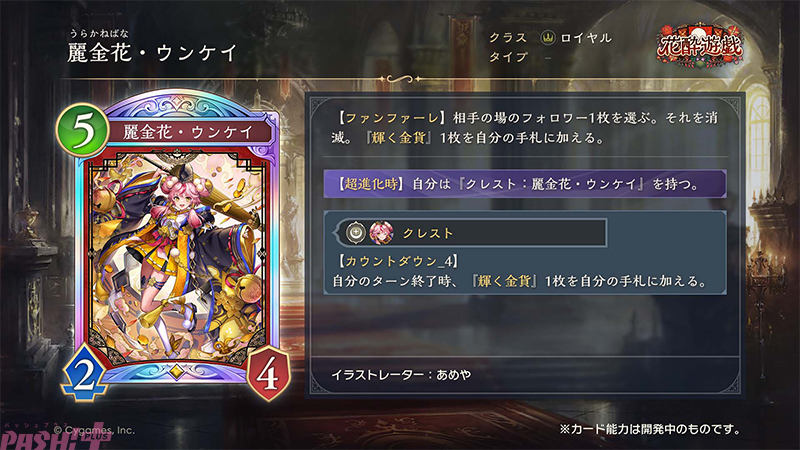
Task: Click the card name banner on the card
Action: pyautogui.click(x=188, y=133)
